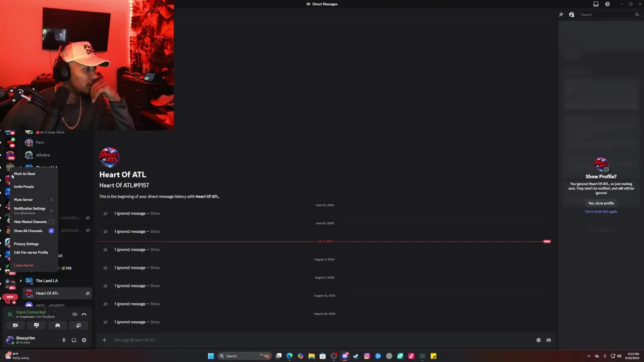Expand Notification Settings submenu arrow
644x362 pixels.
click(51, 210)
